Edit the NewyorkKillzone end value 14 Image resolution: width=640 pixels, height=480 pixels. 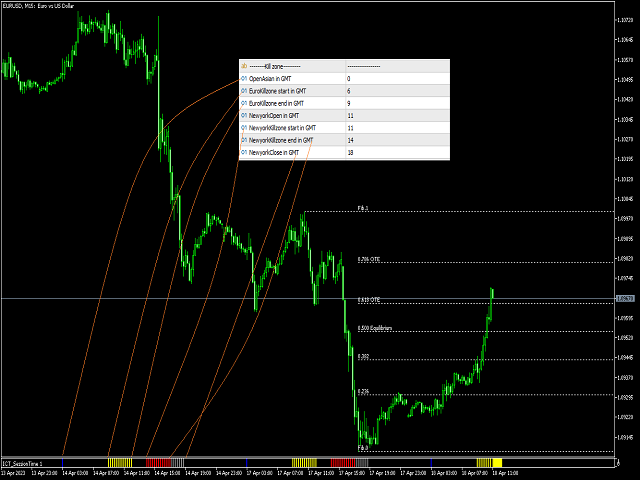(x=398, y=140)
